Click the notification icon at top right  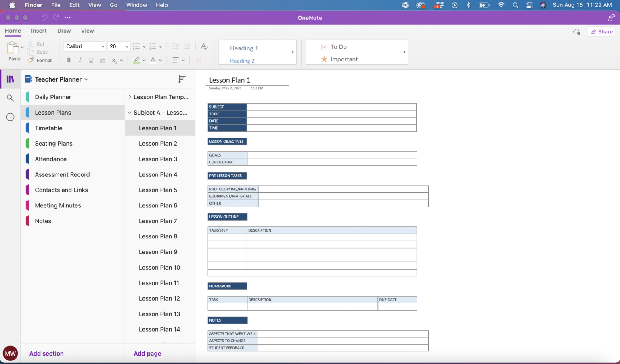click(x=611, y=17)
